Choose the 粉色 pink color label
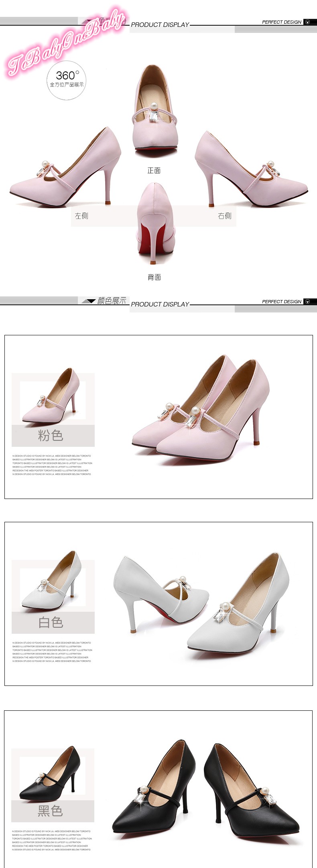 pos(51,435)
